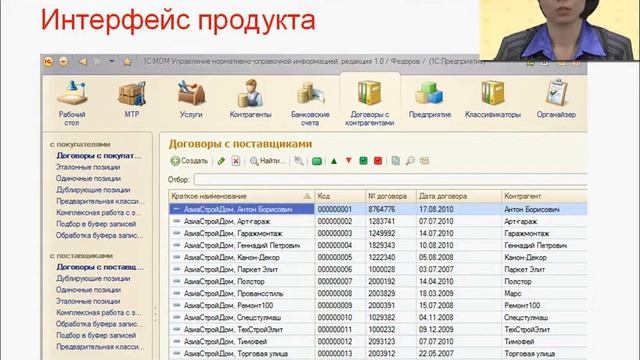Click the red down triangle icon
Viewport: 640px width, 360px height.
349,161
